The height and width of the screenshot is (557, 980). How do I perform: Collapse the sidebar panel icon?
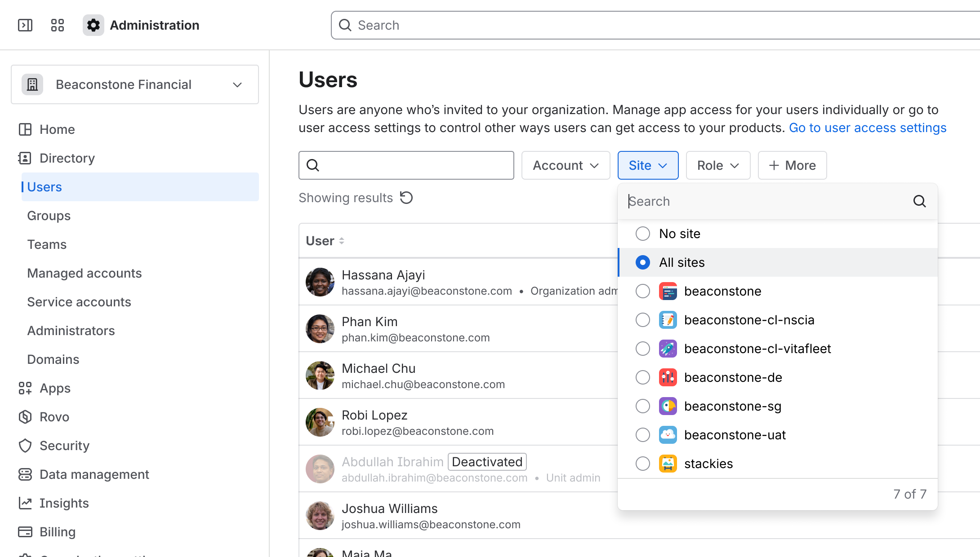25,25
